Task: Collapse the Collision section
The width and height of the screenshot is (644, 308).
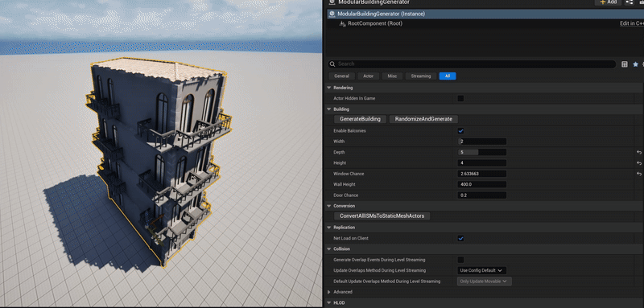Action: click(x=328, y=249)
